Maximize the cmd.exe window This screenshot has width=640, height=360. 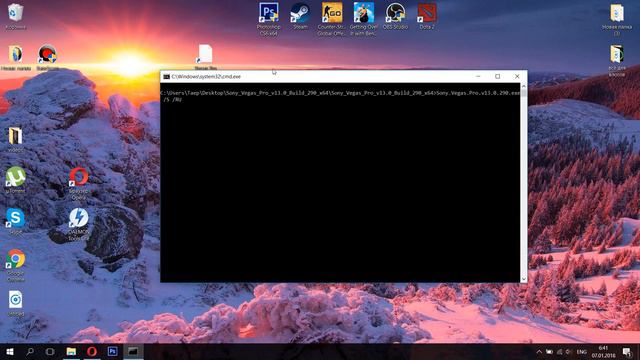coord(498,76)
